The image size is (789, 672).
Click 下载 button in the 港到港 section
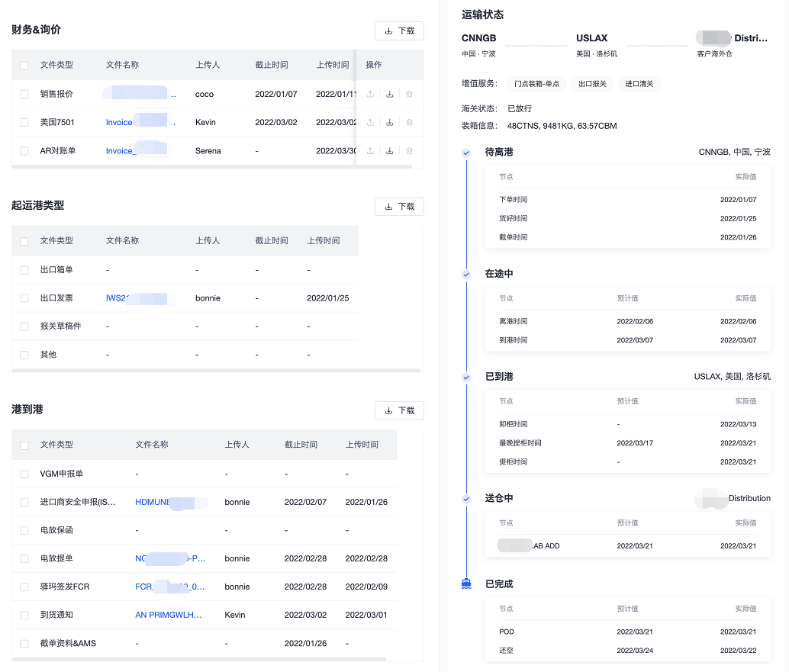point(399,410)
